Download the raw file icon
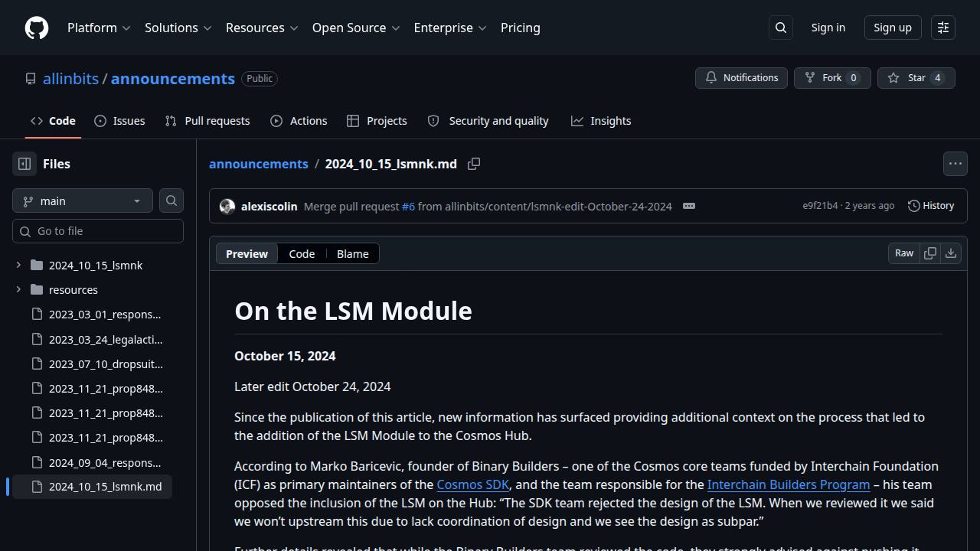The image size is (980, 551). 951,253
